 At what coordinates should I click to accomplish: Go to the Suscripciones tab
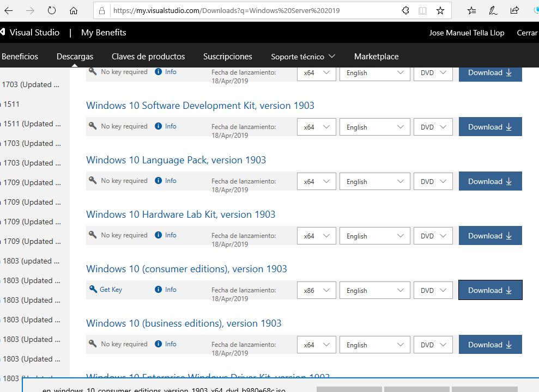tap(228, 57)
